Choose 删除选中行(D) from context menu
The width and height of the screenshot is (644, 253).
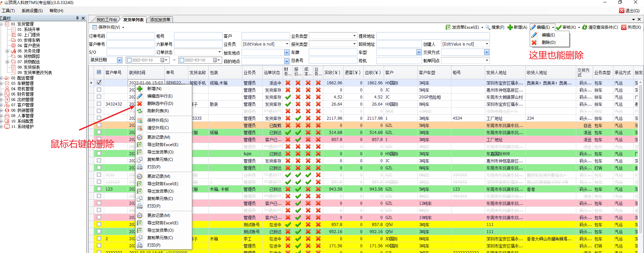pos(160,104)
